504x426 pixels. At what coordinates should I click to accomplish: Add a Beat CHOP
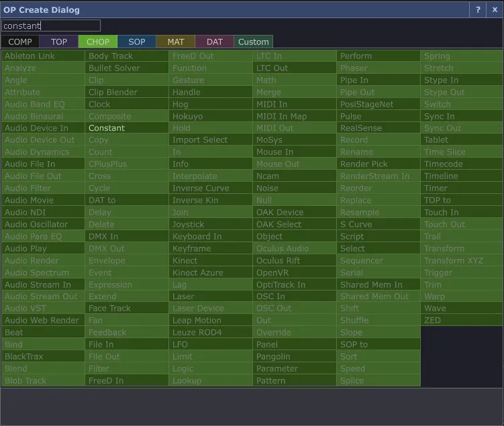click(x=43, y=332)
